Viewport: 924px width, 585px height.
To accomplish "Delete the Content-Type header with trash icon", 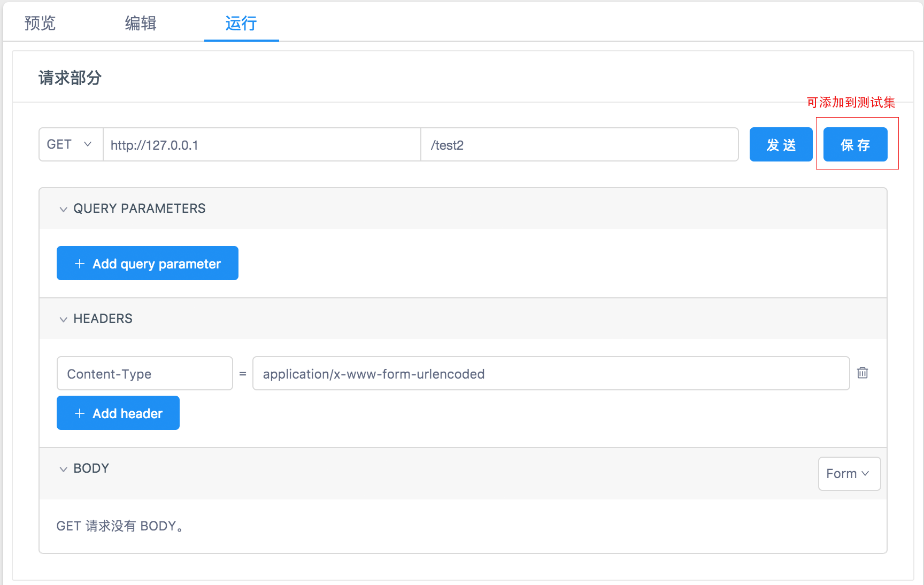I will click(x=863, y=373).
